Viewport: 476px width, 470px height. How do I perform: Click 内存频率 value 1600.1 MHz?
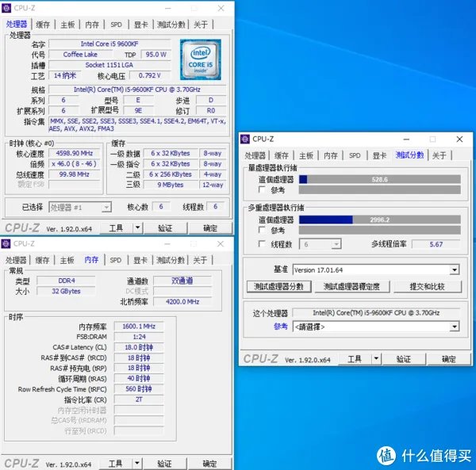[139, 327]
